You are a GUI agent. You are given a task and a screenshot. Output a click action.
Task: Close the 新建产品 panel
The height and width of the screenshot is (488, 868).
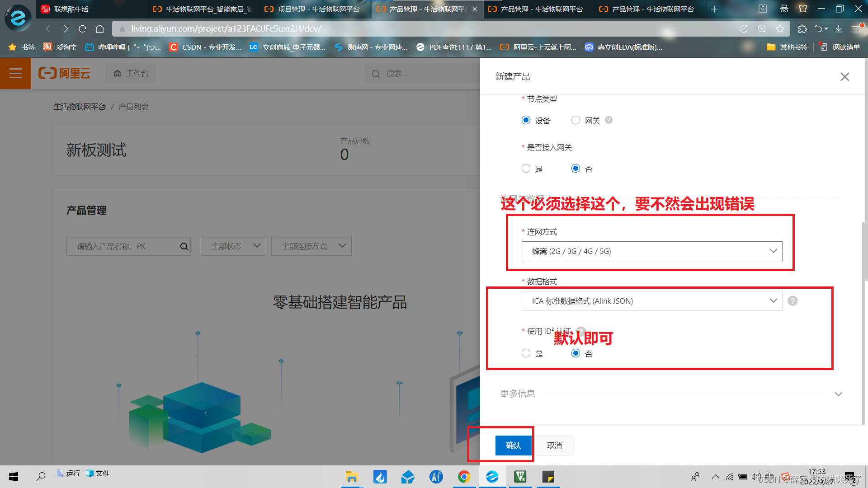[844, 77]
